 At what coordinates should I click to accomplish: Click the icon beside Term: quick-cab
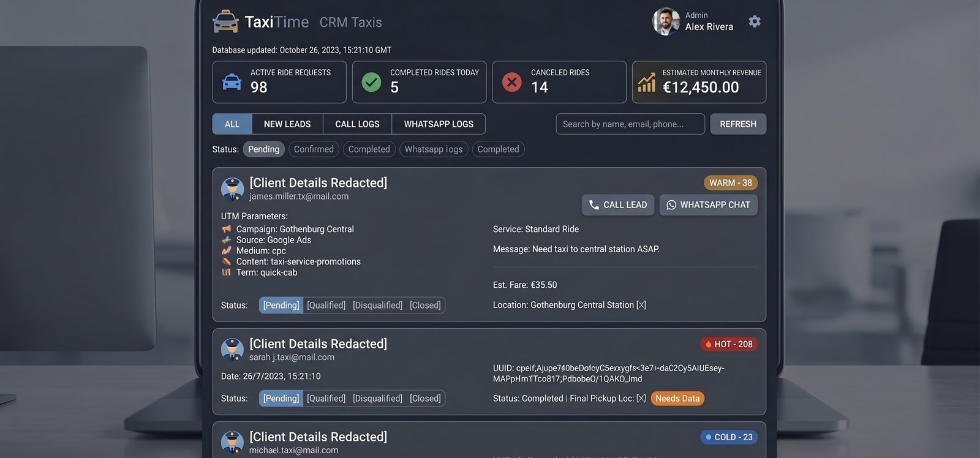(227, 272)
